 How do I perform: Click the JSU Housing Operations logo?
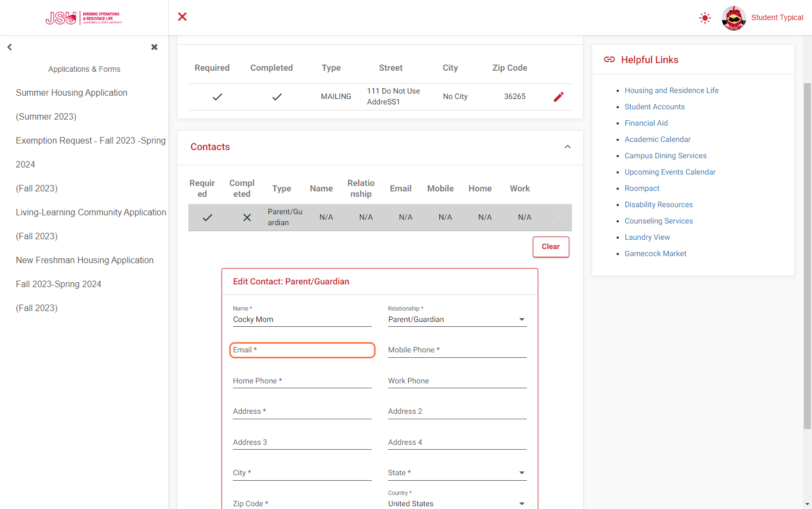[84, 18]
